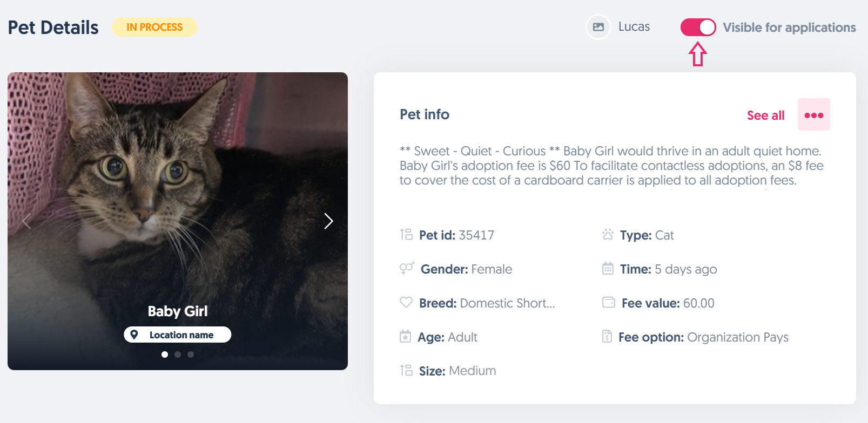Toggle the Visible for applications switch
Viewport: 868px width, 423px height.
698,28
